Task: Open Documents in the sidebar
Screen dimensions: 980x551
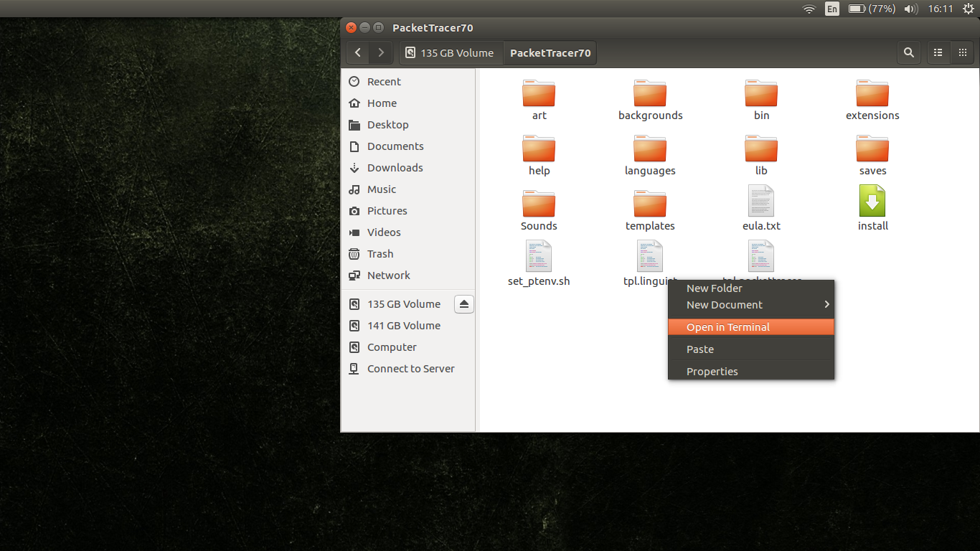Action: tap(408, 146)
